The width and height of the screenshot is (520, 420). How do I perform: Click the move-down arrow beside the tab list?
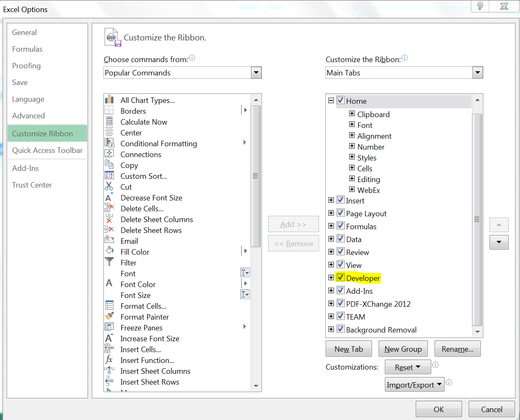point(499,242)
